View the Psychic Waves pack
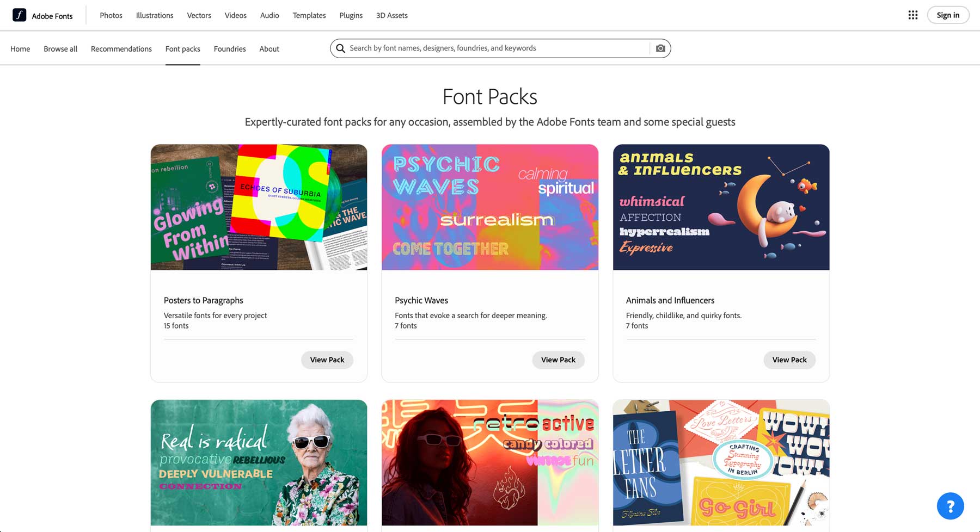 (x=558, y=360)
